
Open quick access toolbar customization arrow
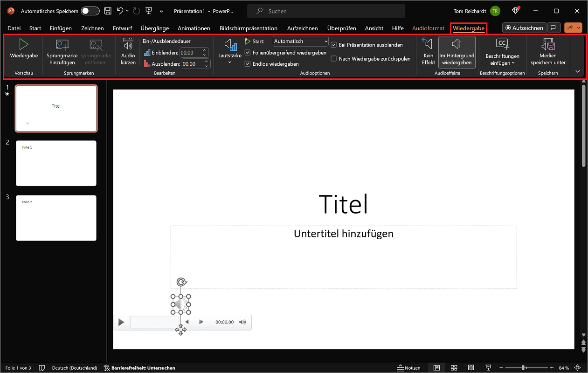click(x=161, y=11)
